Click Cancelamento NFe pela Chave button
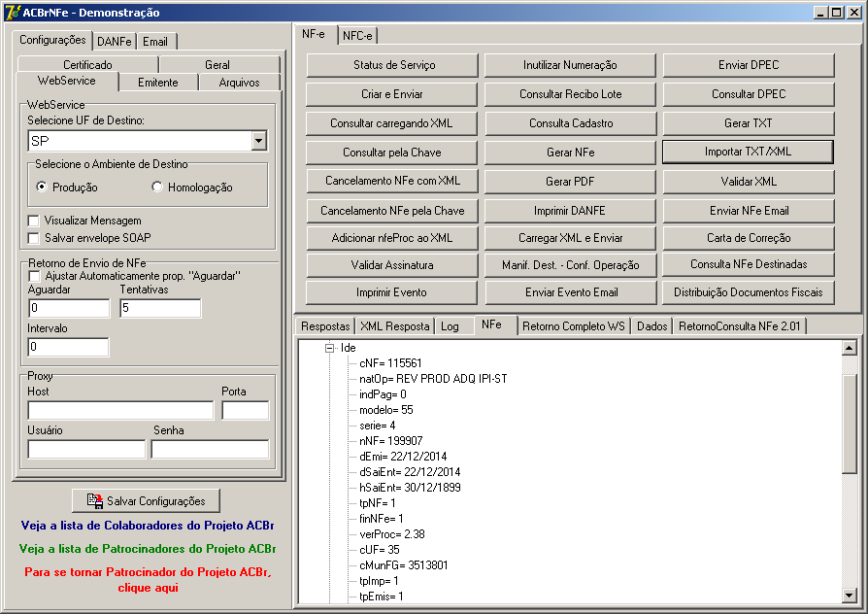Screen dimensions: 868x614 (392, 211)
